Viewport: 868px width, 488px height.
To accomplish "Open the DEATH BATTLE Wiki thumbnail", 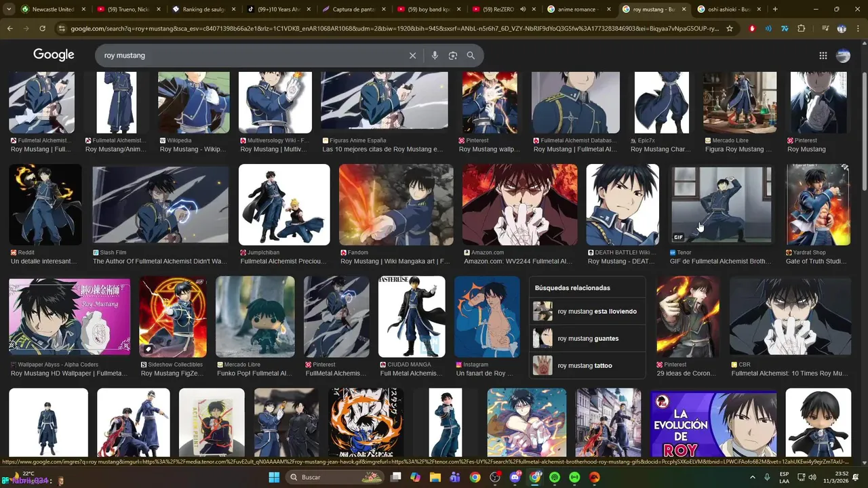I will tap(623, 205).
